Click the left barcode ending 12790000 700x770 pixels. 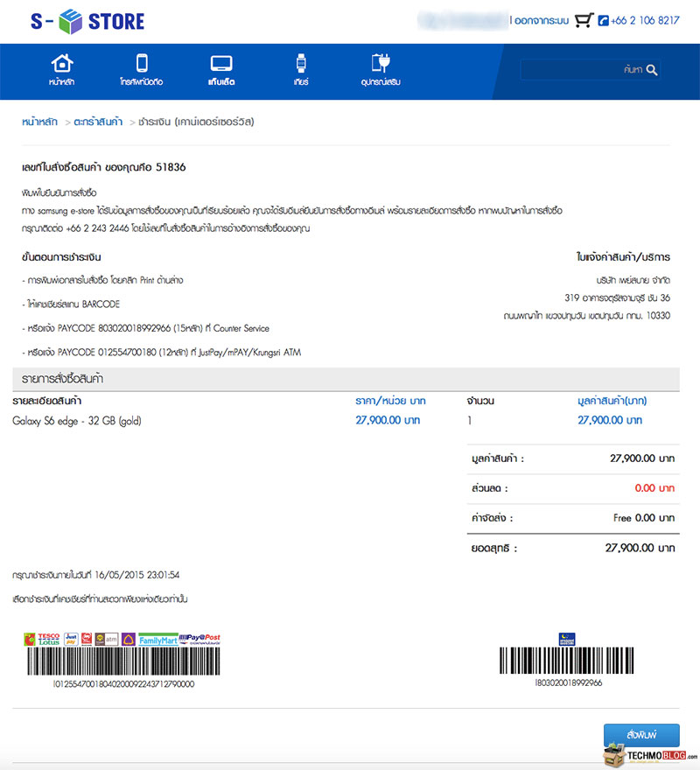(x=123, y=661)
